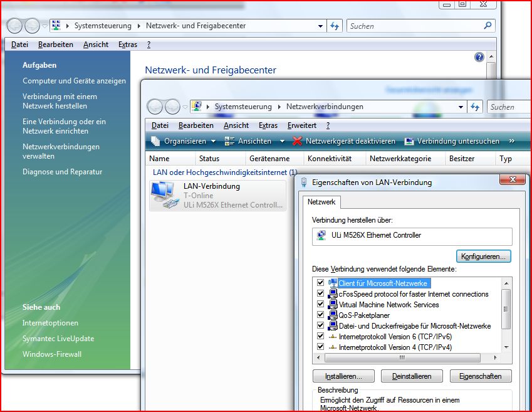
Task: Click the Konfigurieren... button
Action: coord(484,256)
